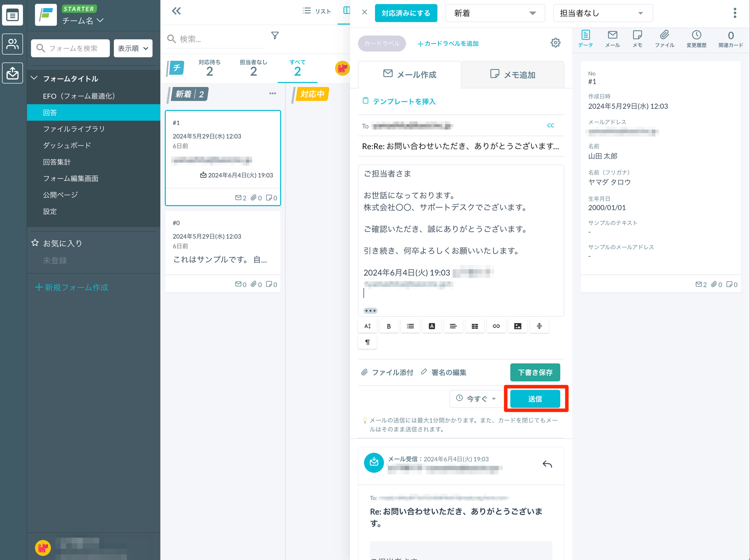Click the フォームを検索 search field
Viewport: 750px width, 560px height.
[73, 48]
